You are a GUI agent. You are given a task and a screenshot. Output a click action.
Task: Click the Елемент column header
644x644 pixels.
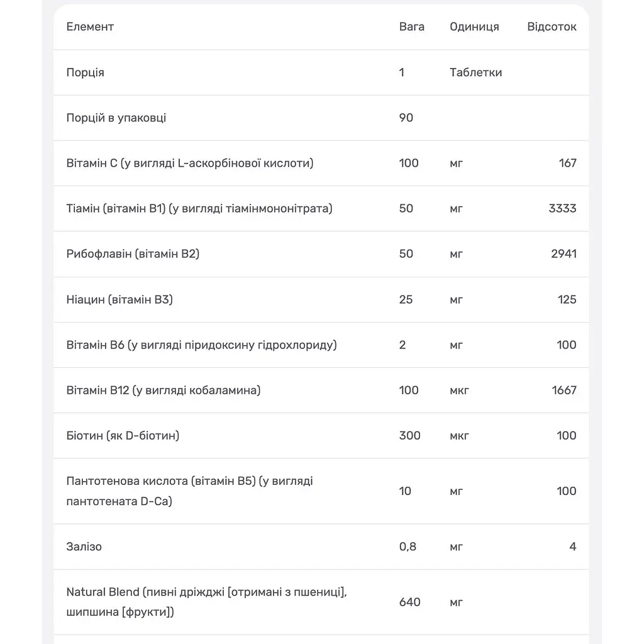coord(90,26)
